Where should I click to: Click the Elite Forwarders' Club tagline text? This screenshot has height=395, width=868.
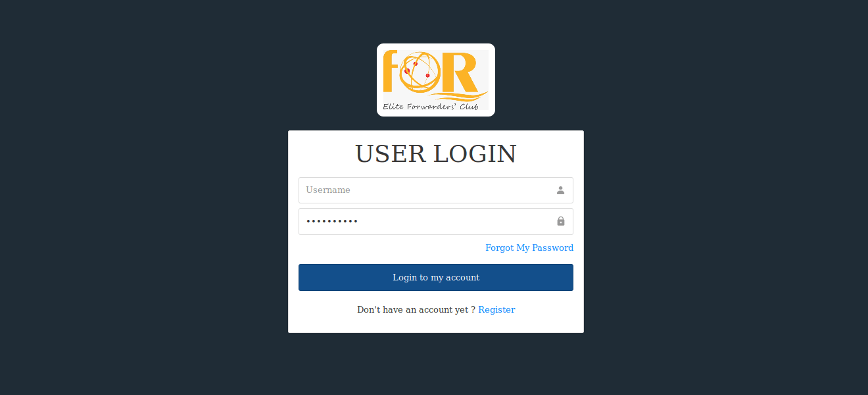pyautogui.click(x=431, y=106)
